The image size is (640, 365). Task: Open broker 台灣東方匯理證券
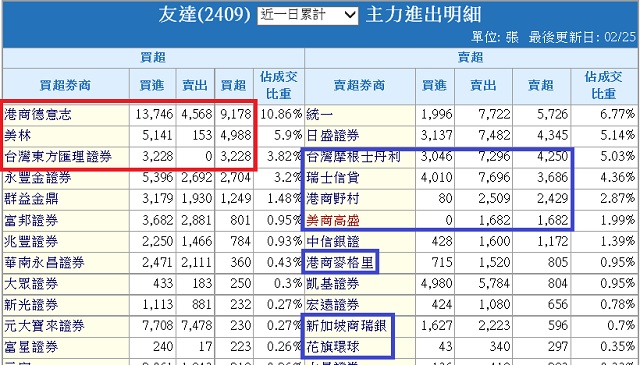click(58, 156)
